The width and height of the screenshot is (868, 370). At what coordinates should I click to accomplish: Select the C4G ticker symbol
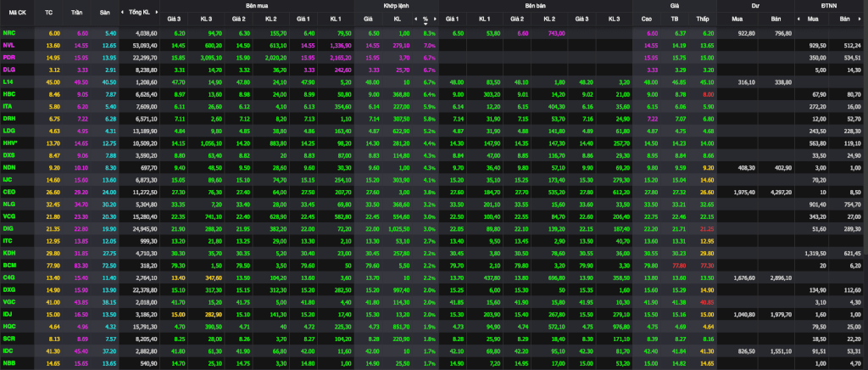pos(8,277)
